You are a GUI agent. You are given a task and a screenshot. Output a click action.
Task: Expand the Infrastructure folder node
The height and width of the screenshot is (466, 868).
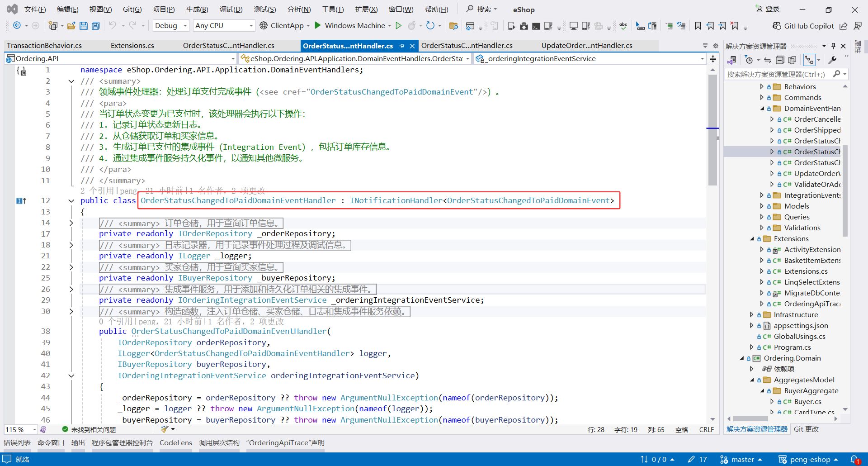click(x=752, y=314)
